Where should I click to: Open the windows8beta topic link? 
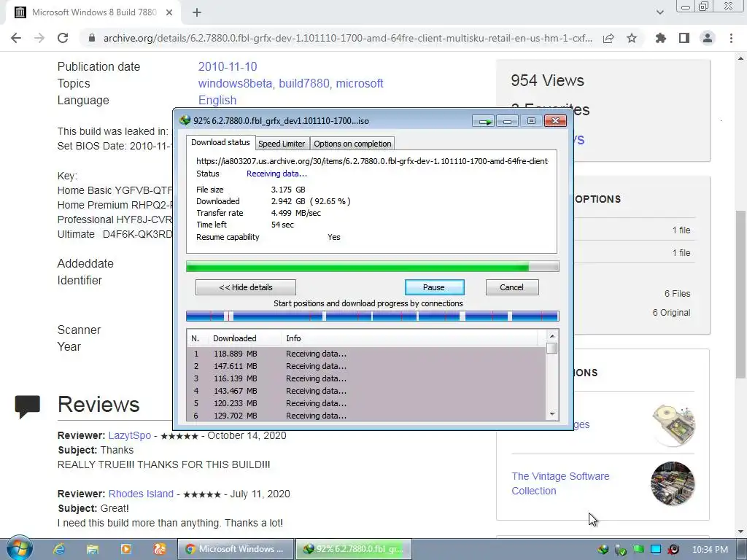tap(236, 83)
